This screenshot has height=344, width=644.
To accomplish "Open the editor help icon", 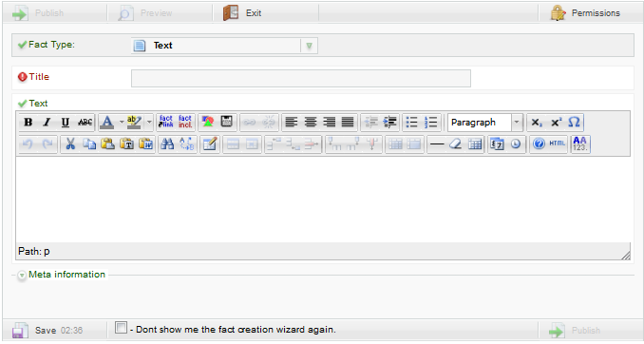I will (x=539, y=143).
